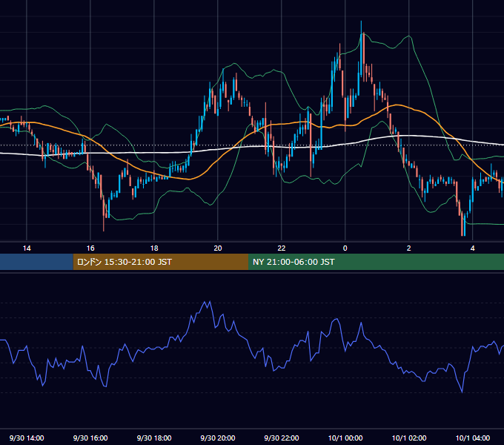Image resolution: width=504 pixels, height=445 pixels.
Task: Click the 9/30 16:00 date label
Action: (x=90, y=438)
